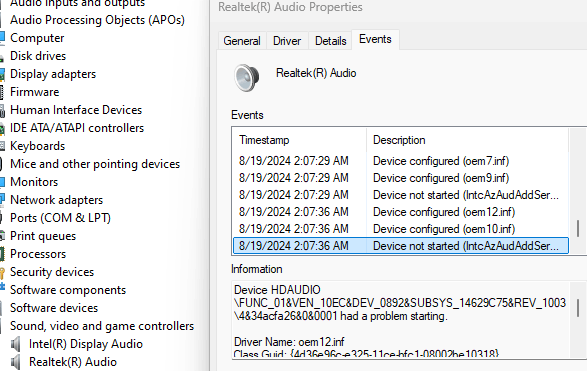
Task: Select the Events tab
Action: point(375,39)
